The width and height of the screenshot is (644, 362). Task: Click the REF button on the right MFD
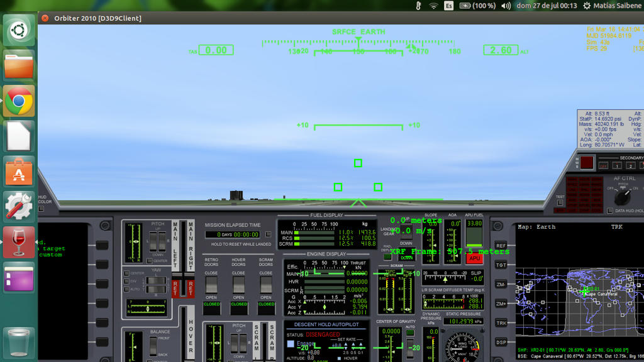501,246
